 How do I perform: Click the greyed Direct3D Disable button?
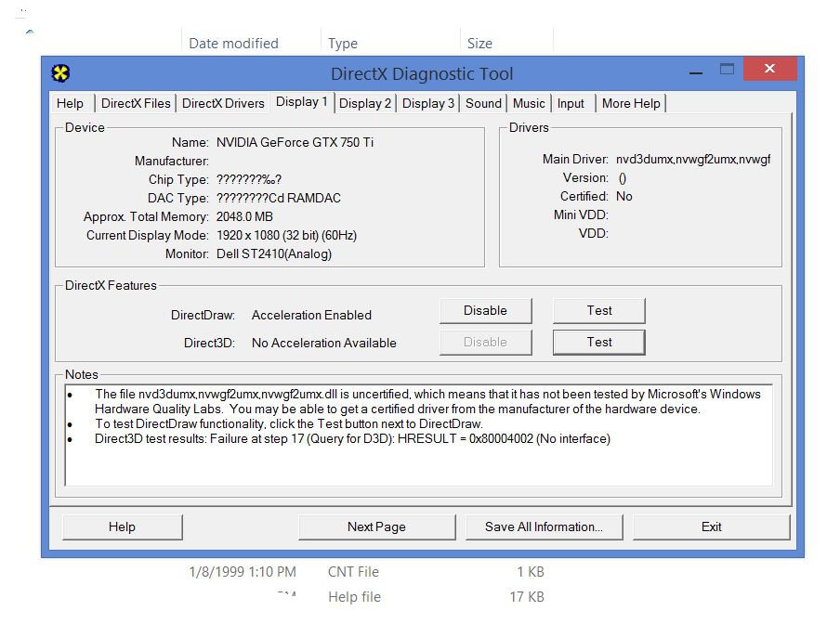485,342
